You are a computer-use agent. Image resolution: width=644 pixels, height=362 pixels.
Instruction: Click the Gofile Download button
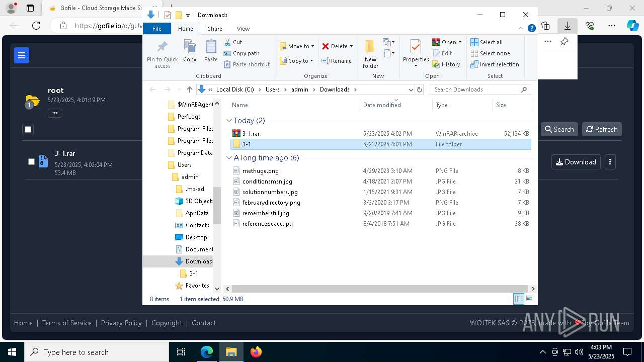point(576,162)
